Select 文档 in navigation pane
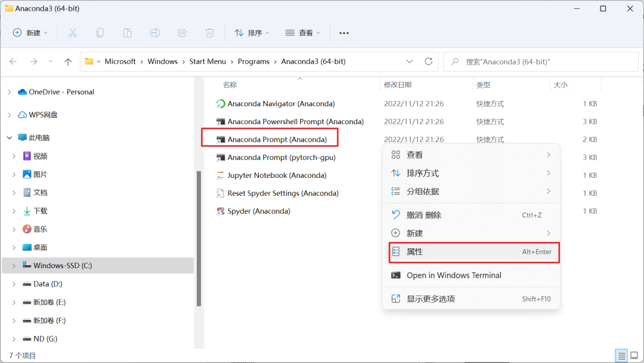Screen dimensions: 644x363 [x=41, y=193]
